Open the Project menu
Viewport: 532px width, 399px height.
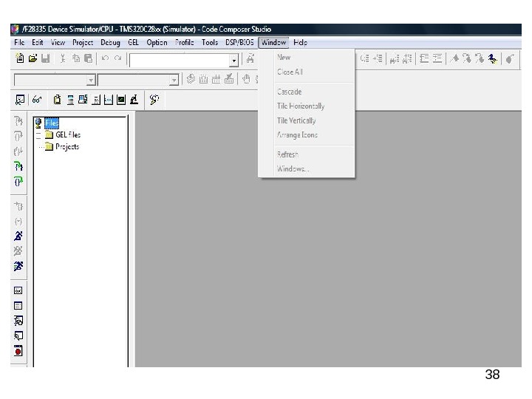point(83,42)
